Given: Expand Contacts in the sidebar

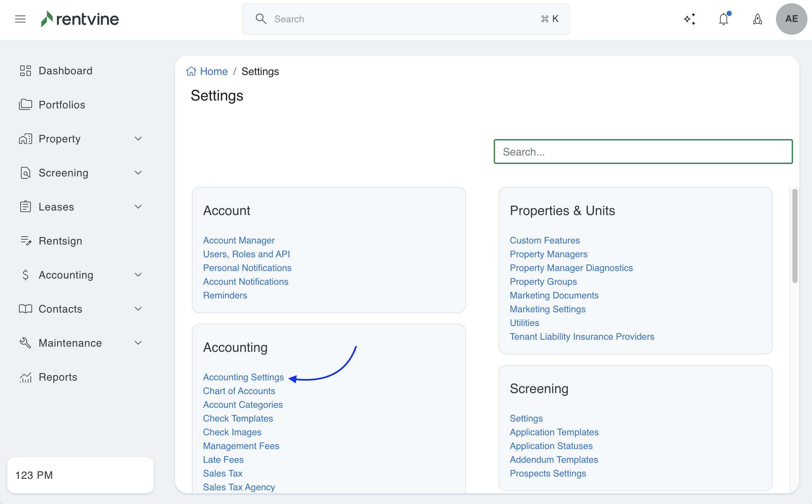Looking at the screenshot, I should click(x=138, y=309).
